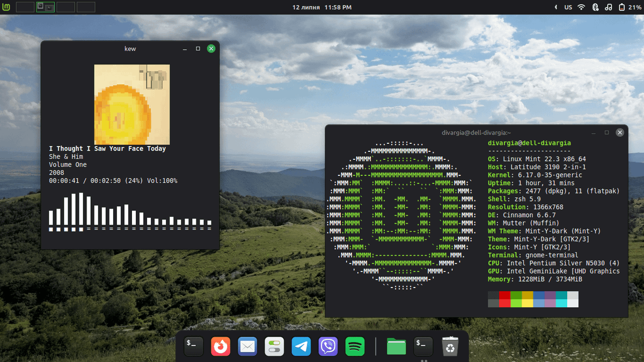Click the tallest bar in kew's visualizer
Screen dimensions: 644x362
point(82,209)
